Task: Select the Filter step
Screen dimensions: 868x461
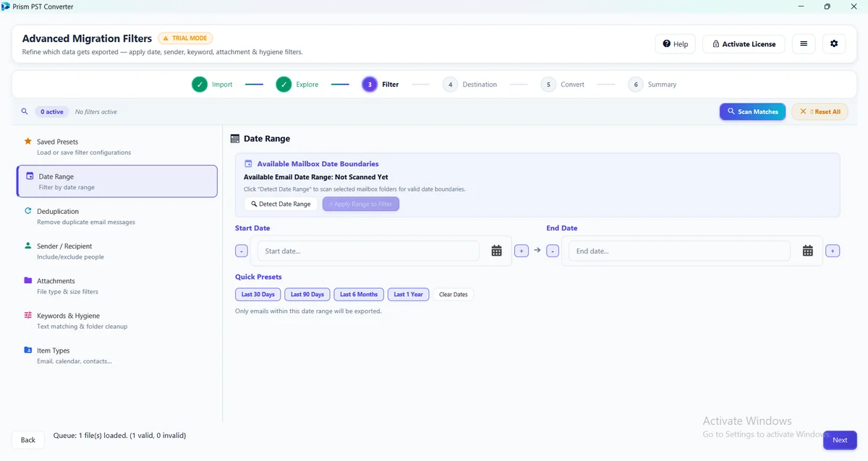Action: click(380, 85)
